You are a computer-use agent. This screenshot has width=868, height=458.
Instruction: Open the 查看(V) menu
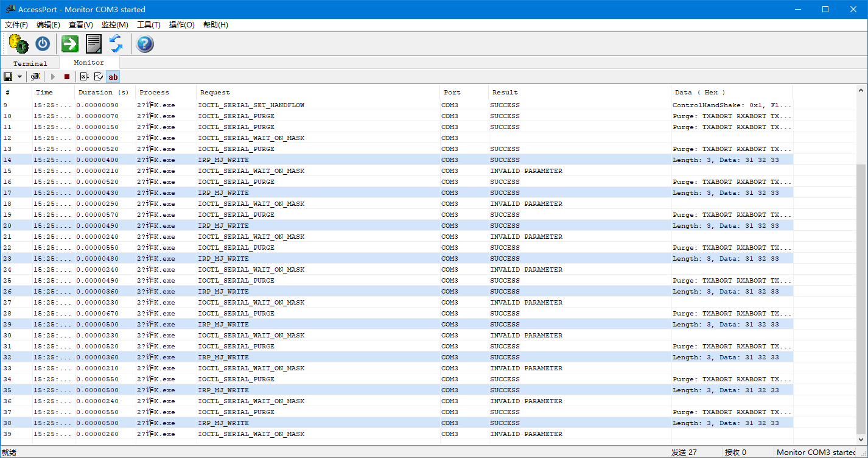(x=81, y=25)
